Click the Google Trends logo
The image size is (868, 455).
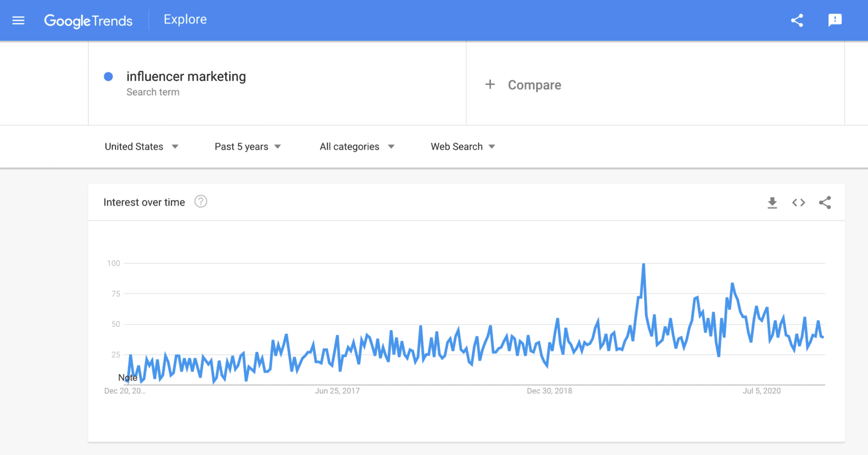point(88,20)
